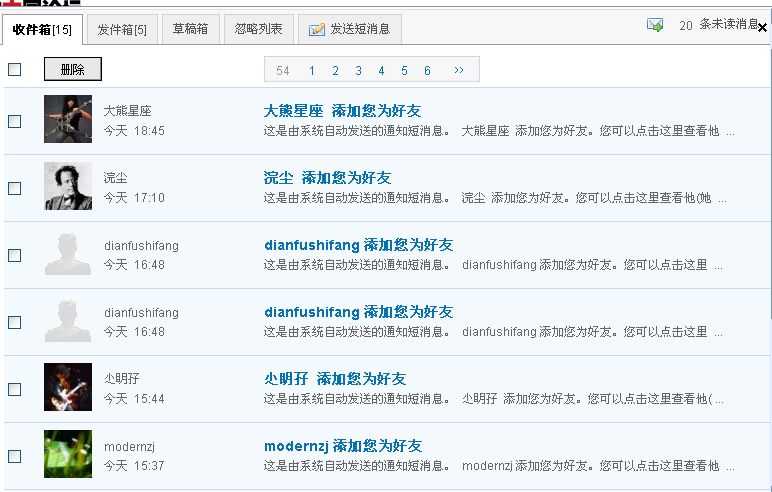
Task: Click timestamp 今天 15:44
Action: pyautogui.click(x=134, y=399)
